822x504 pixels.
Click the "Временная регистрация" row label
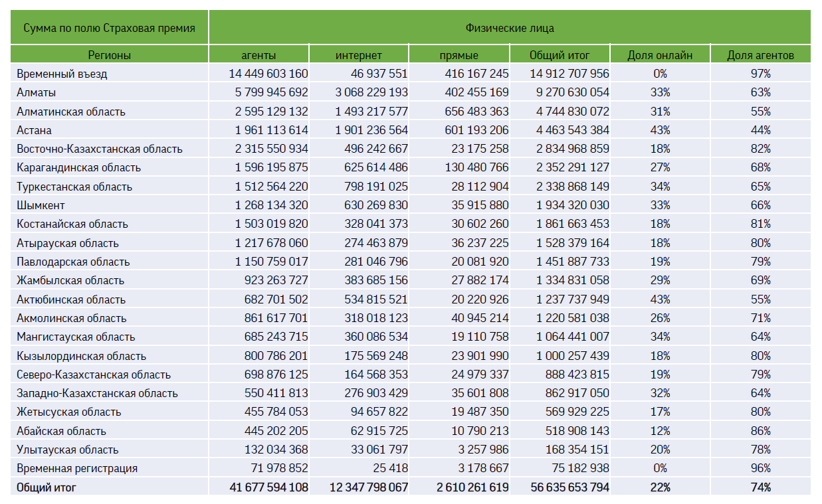(77, 468)
